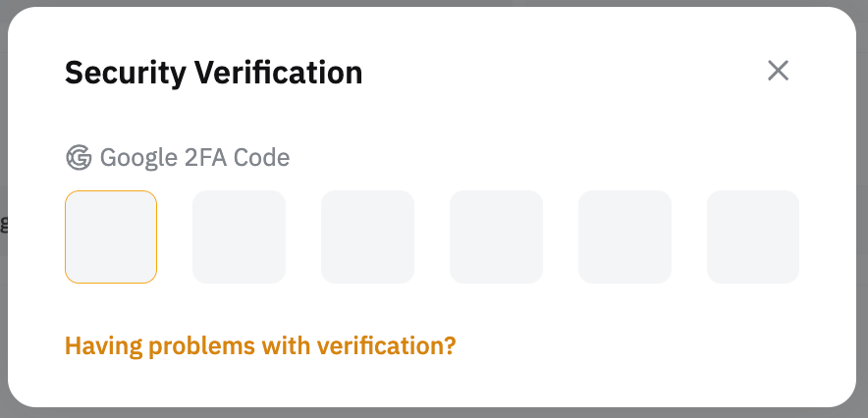Select the fifth 2FA code field
Image resolution: width=868 pixels, height=418 pixels.
[624, 237]
